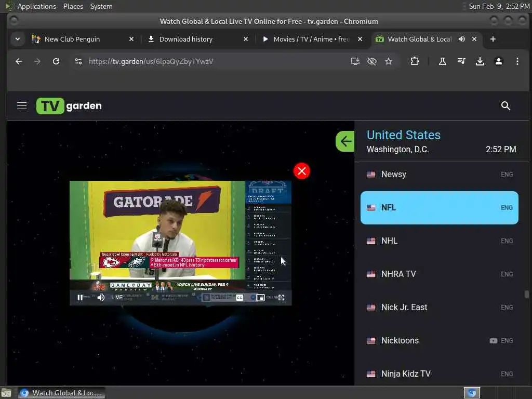Image resolution: width=532 pixels, height=399 pixels.
Task: Click the crossed-out eye tracking protection icon
Action: coord(372,61)
